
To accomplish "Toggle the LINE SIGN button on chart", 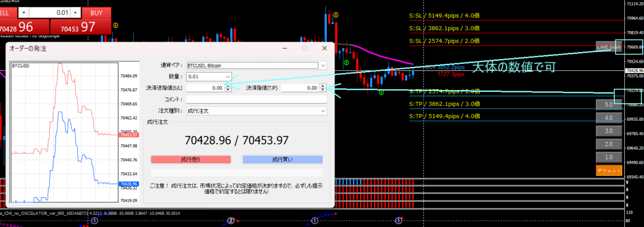I will (x=609, y=47).
